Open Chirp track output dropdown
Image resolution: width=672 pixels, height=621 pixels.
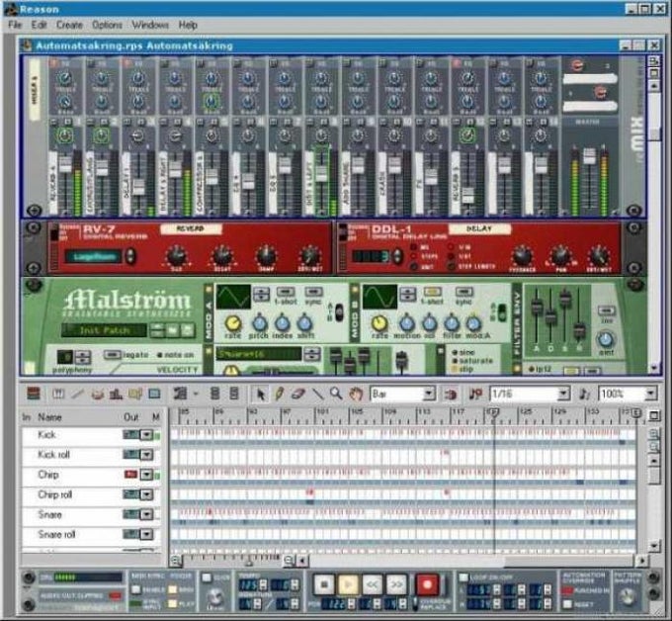tap(146, 475)
